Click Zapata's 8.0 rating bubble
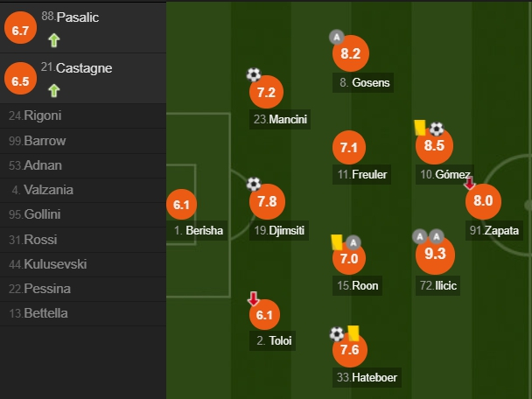532x399 pixels. [x=483, y=201]
